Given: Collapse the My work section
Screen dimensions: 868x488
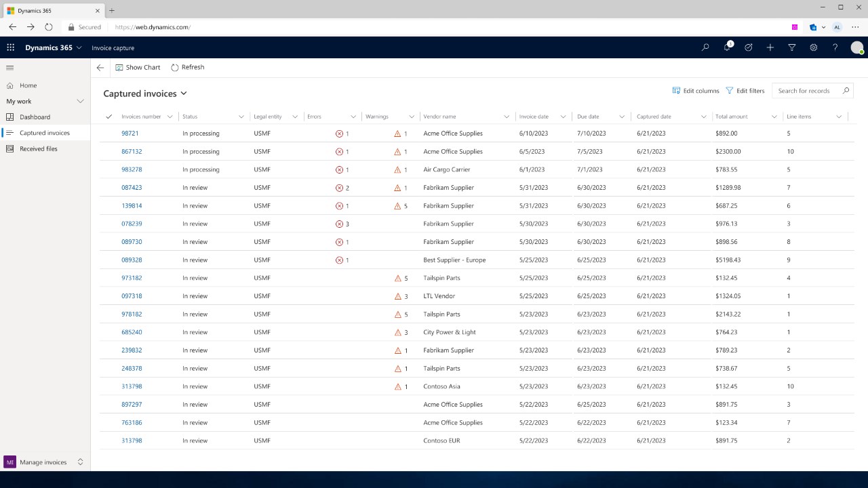Looking at the screenshot, I should point(80,101).
